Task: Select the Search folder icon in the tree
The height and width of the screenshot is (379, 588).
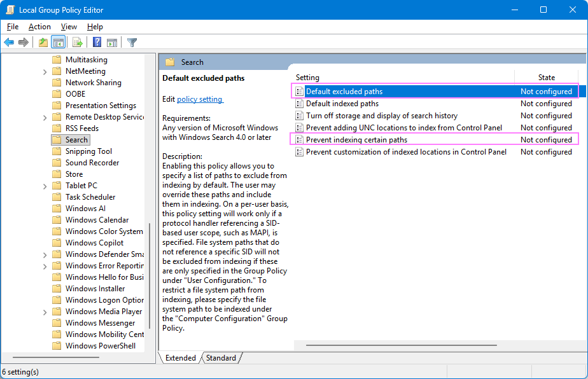Action: [x=55, y=139]
